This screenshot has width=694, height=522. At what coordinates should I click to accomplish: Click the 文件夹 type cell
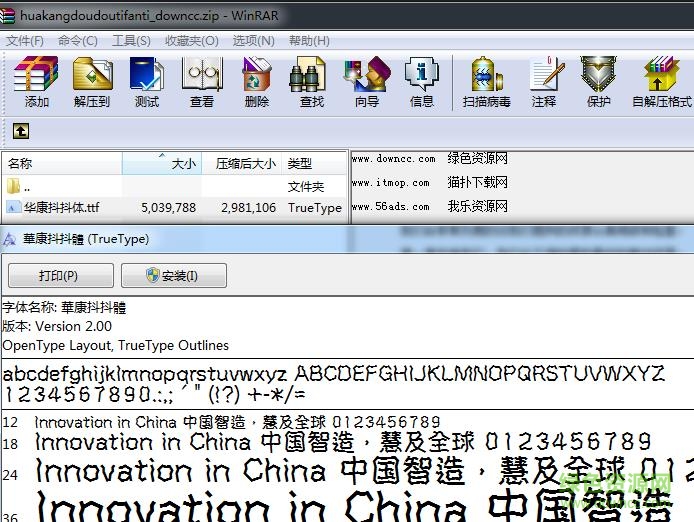click(306, 186)
